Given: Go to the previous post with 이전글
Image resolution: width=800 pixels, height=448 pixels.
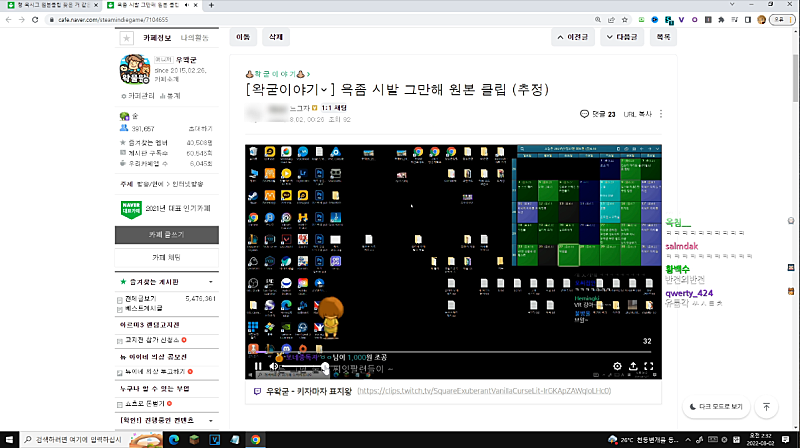Looking at the screenshot, I should (573, 37).
